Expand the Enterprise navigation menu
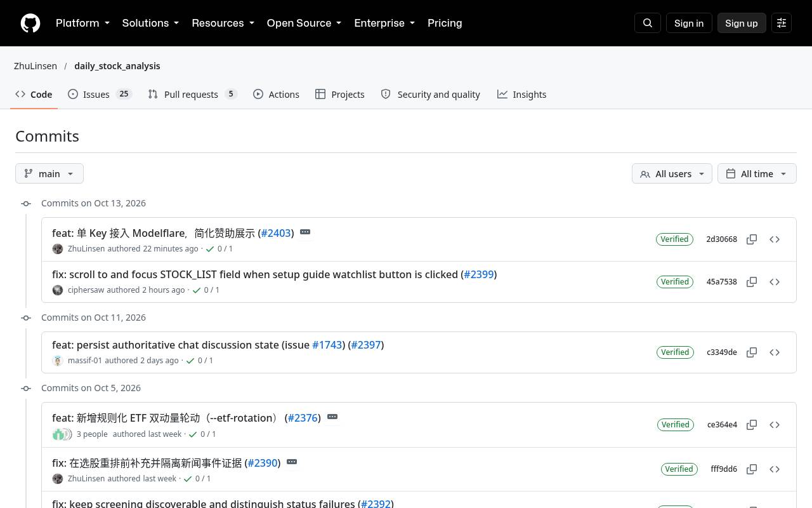This screenshot has height=508, width=812. coord(384,23)
